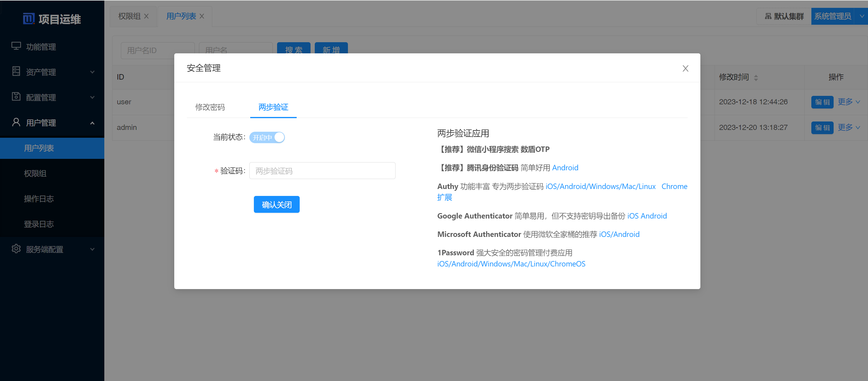This screenshot has height=381, width=868.
Task: Click the 两步验证码 input field
Action: tap(322, 171)
